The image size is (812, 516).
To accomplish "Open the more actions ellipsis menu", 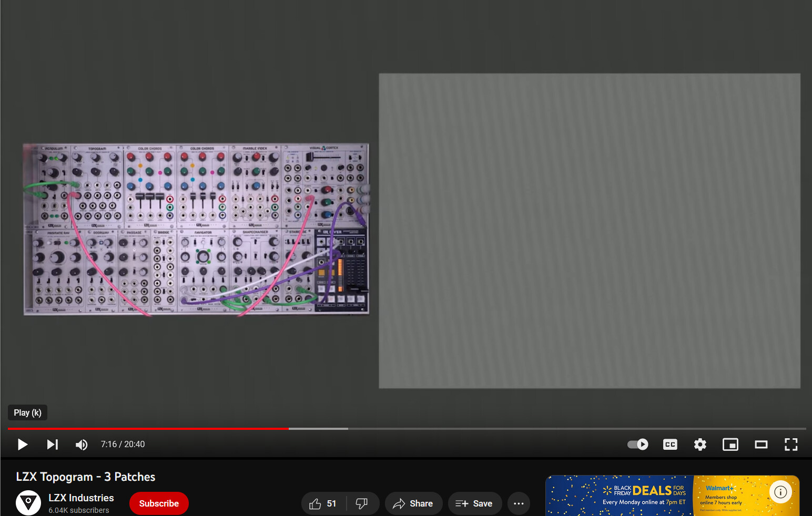I will coord(519,503).
